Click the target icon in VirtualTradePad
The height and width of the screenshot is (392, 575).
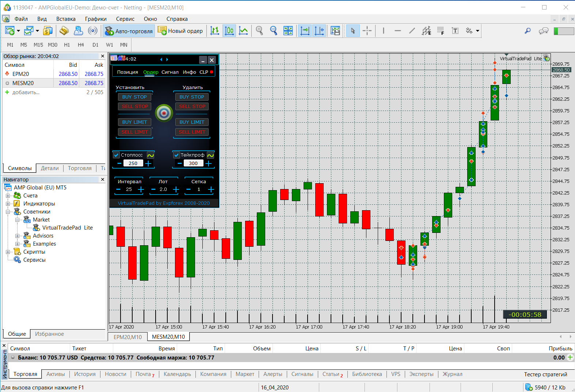tap(164, 113)
